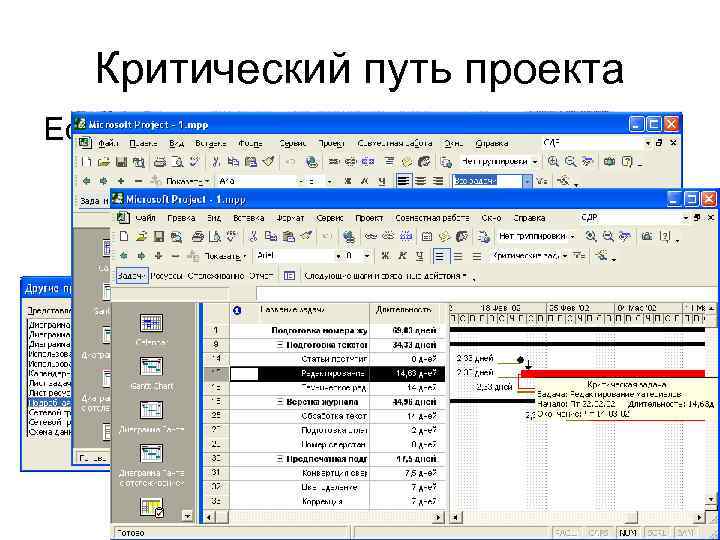Collapse 'Предпечатная подготовка' summary task
720x540 pixels.
280,459
